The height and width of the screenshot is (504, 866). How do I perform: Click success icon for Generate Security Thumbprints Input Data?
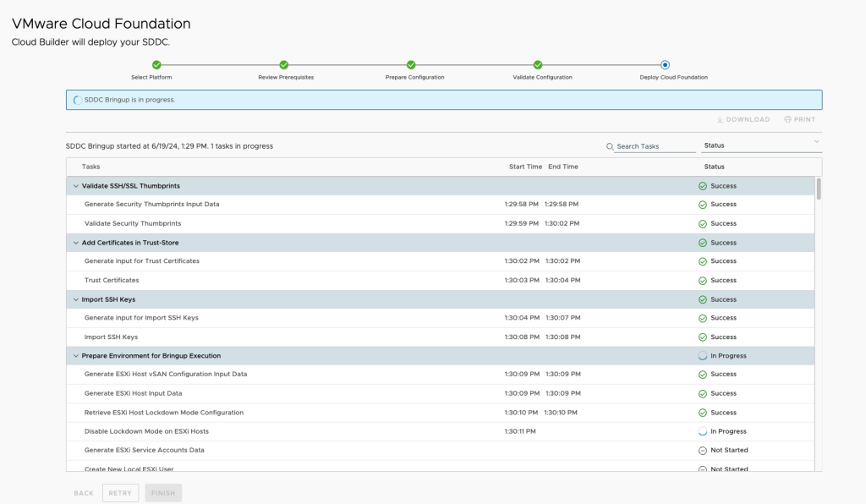tap(703, 205)
